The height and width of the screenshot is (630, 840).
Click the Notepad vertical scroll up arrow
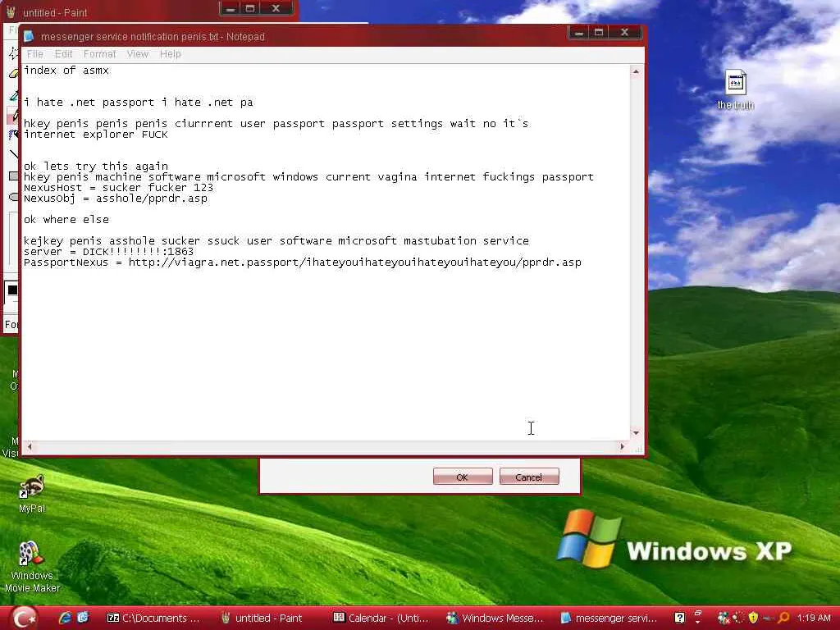(x=636, y=71)
